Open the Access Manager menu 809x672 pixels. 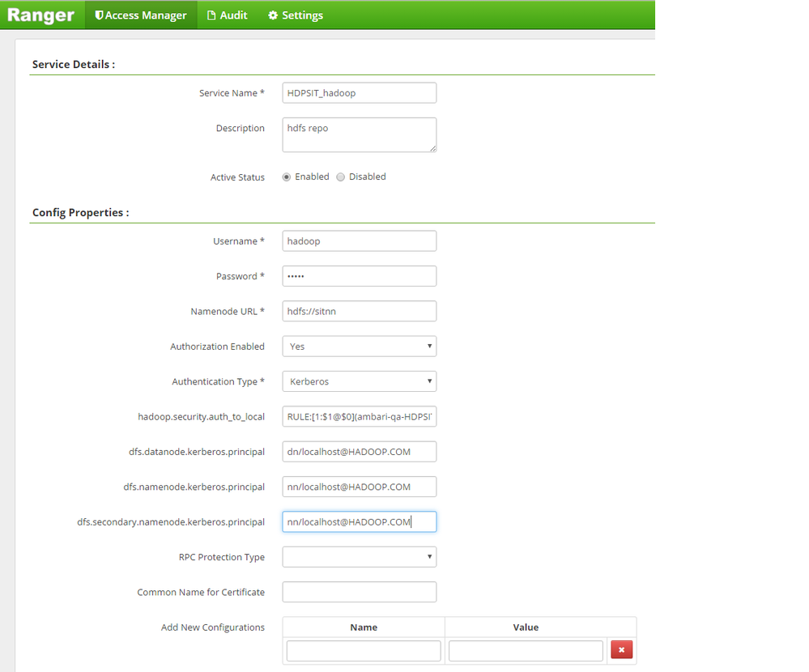pos(141,15)
